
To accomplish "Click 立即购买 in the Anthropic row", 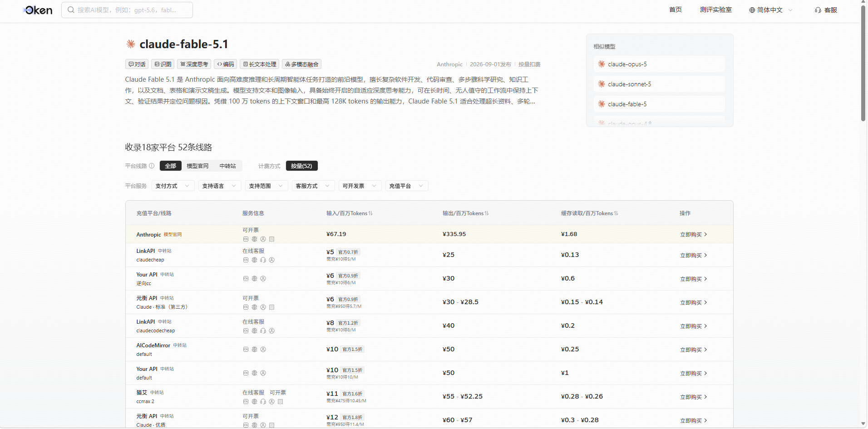I will (x=693, y=235).
